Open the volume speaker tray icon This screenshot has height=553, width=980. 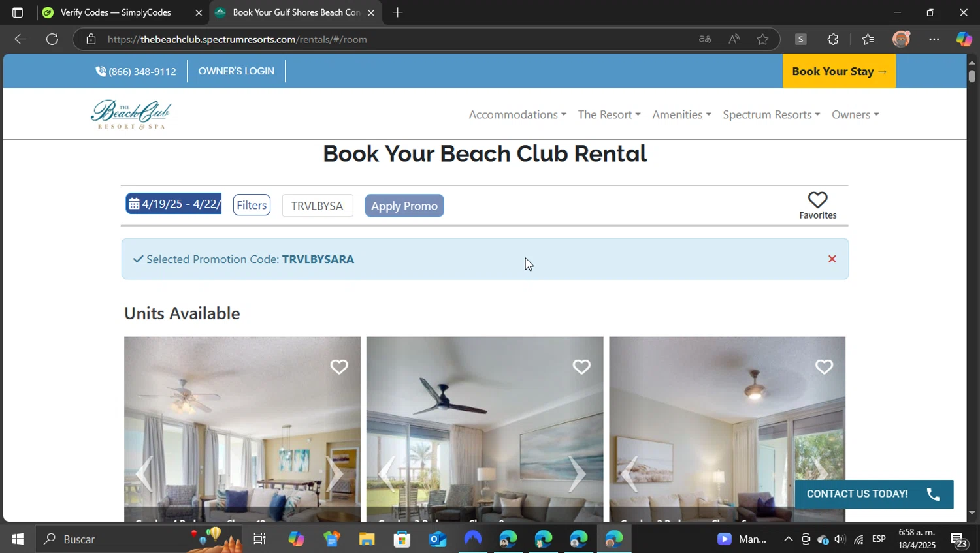click(840, 539)
